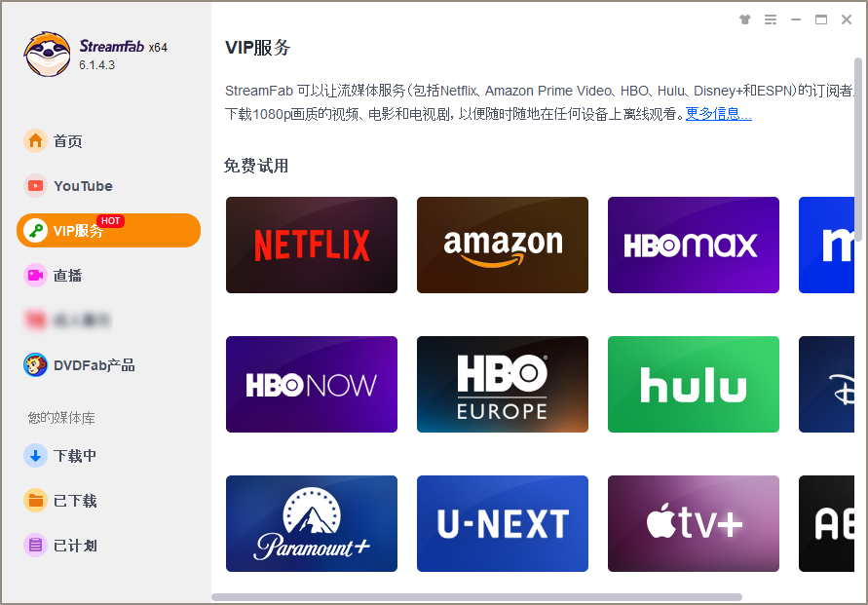Select VIP服务 menu item
Image resolution: width=868 pixels, height=605 pixels.
108,230
